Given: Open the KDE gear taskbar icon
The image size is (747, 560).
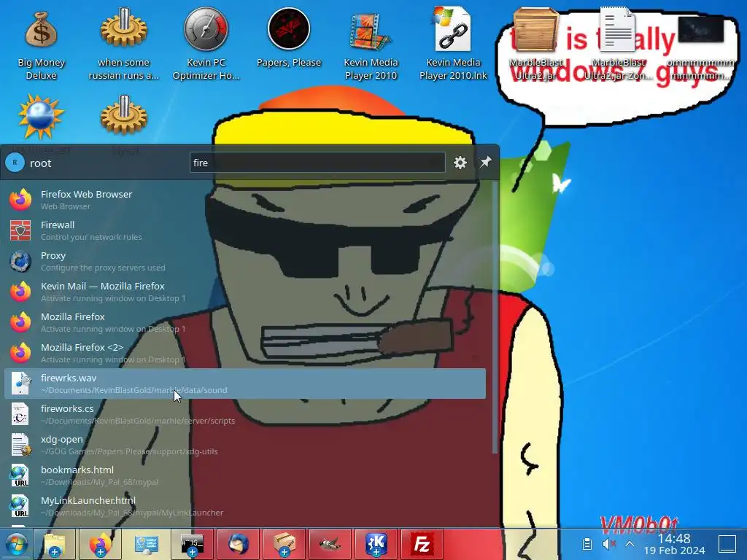Looking at the screenshot, I should [x=376, y=544].
